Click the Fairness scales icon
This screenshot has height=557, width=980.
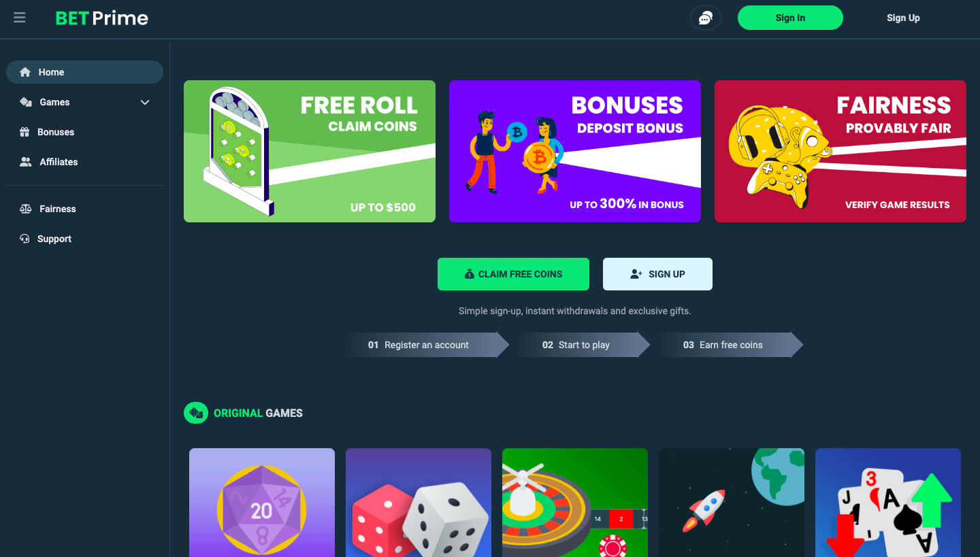click(x=26, y=209)
